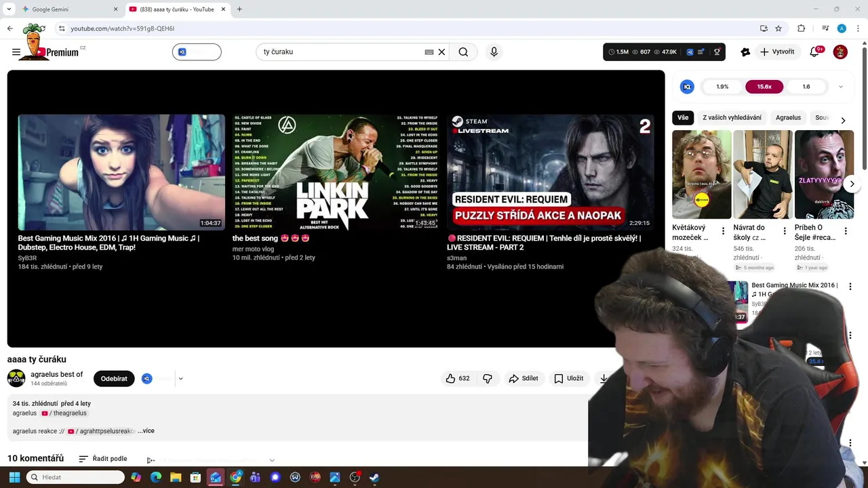Open the agraelus best of channel name
The height and width of the screenshot is (488, 868).
pos(57,374)
